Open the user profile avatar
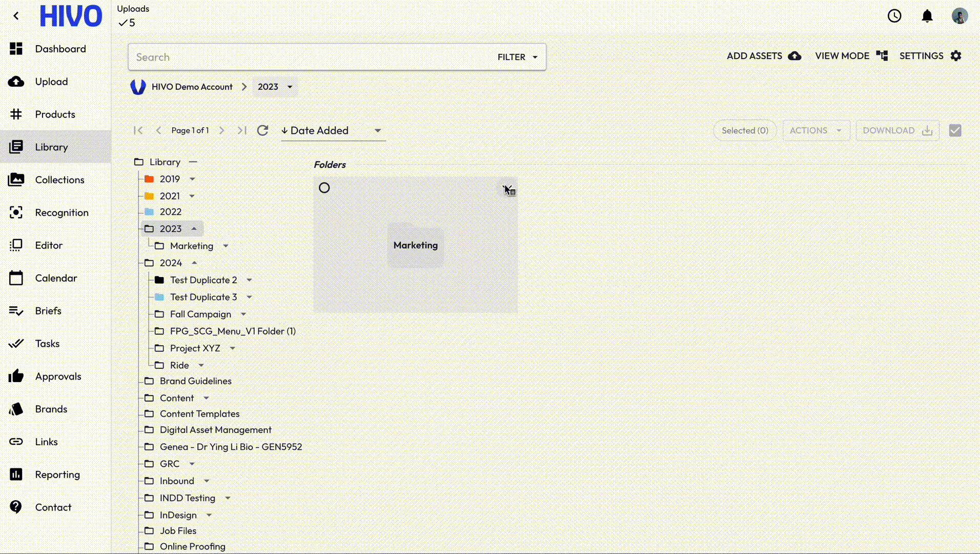Screen dimensions: 980x554 coord(959,16)
